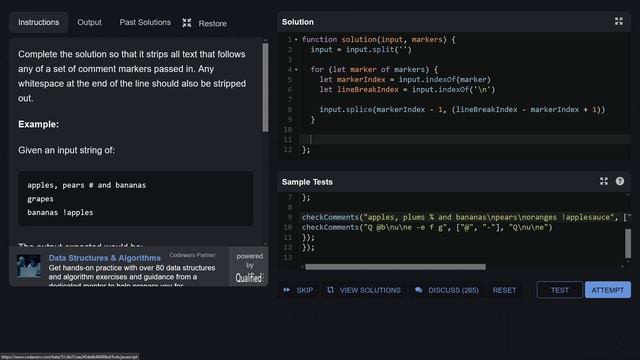Click the 'let markerIndex' code line
Viewport: 640px width, 360px height.
click(405, 80)
